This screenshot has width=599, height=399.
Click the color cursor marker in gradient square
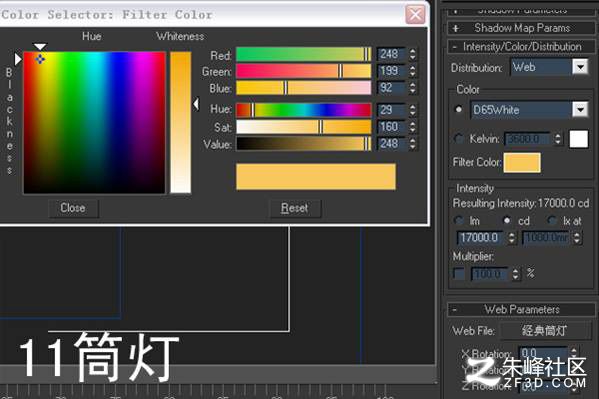coord(40,59)
